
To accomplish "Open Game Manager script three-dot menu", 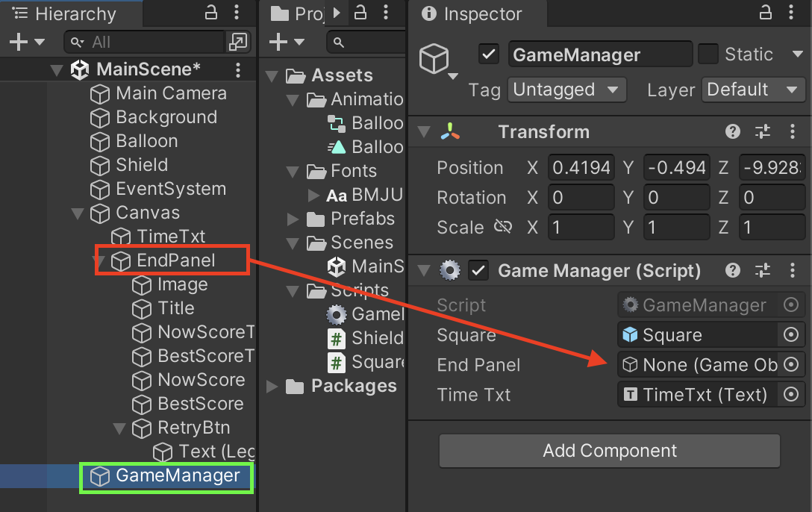I will 793,270.
